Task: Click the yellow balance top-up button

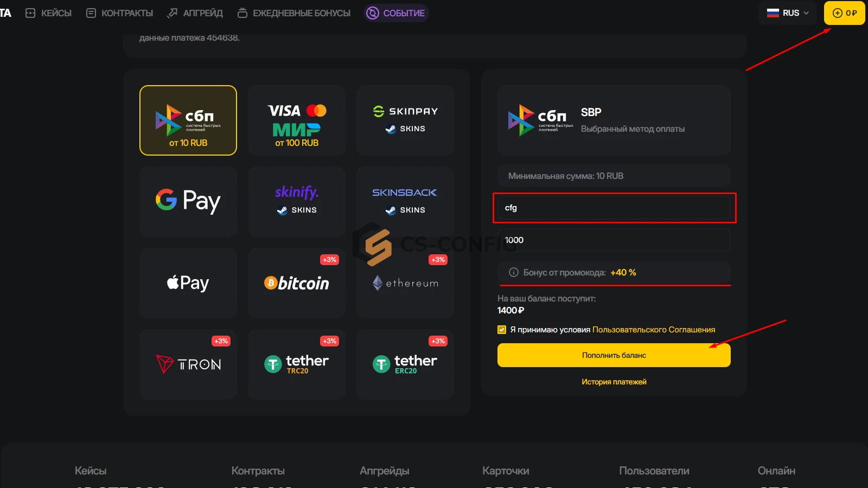Action: click(x=844, y=13)
